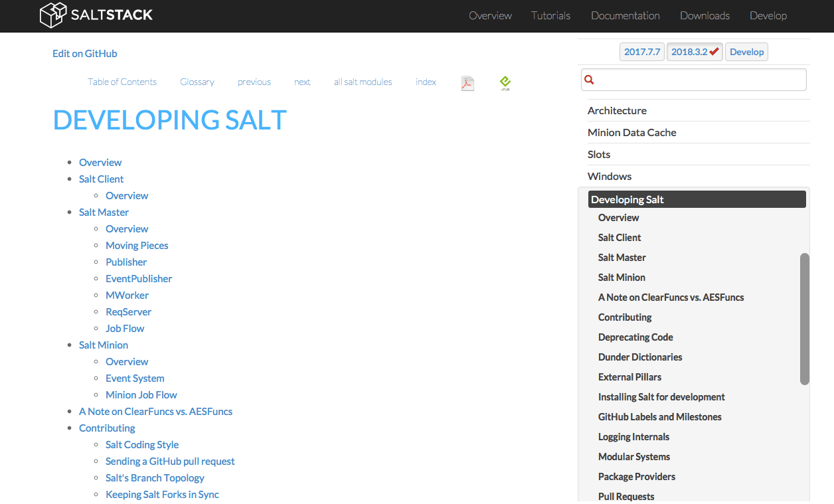This screenshot has height=504, width=834.
Task: Open the Publisher link
Action: click(126, 262)
